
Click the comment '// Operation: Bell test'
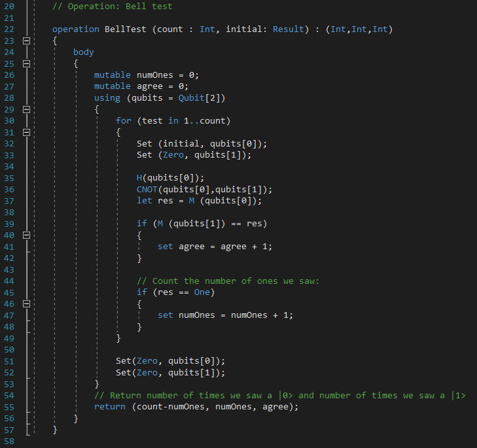113,7
